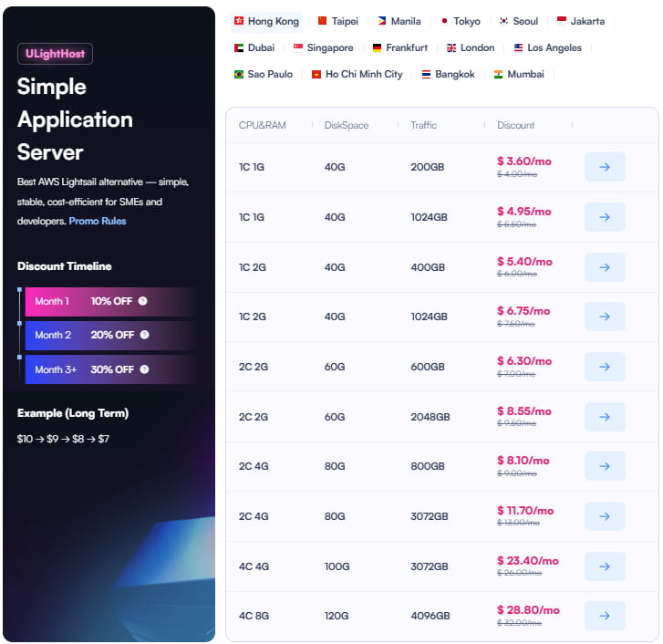Open the $11.70/mo plan arrow
This screenshot has width=663, height=644.
[605, 516]
